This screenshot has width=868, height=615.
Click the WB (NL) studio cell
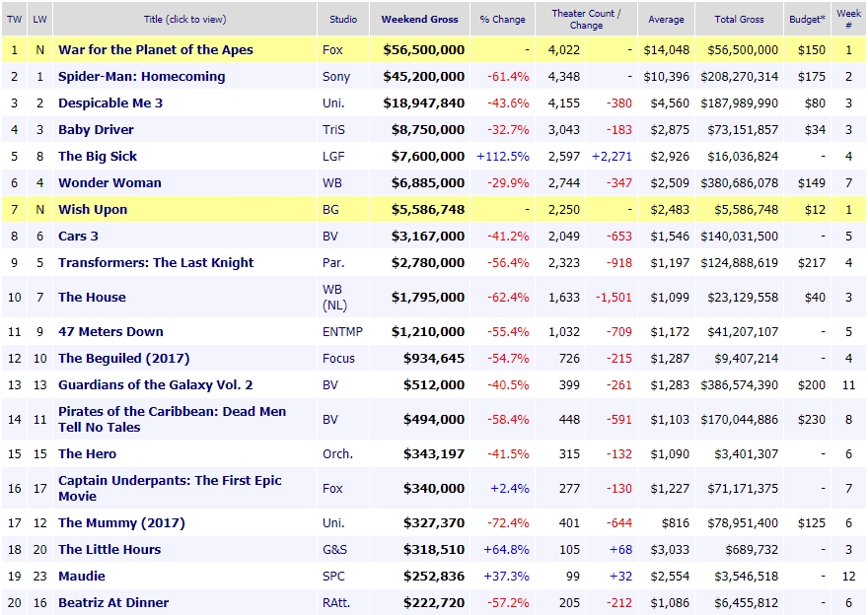335,297
